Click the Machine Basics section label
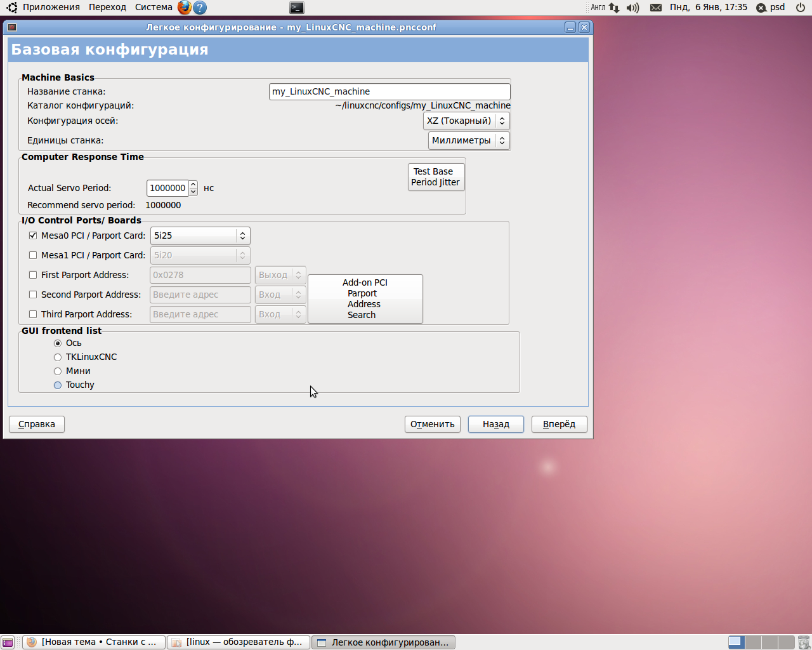812x650 pixels. point(58,77)
